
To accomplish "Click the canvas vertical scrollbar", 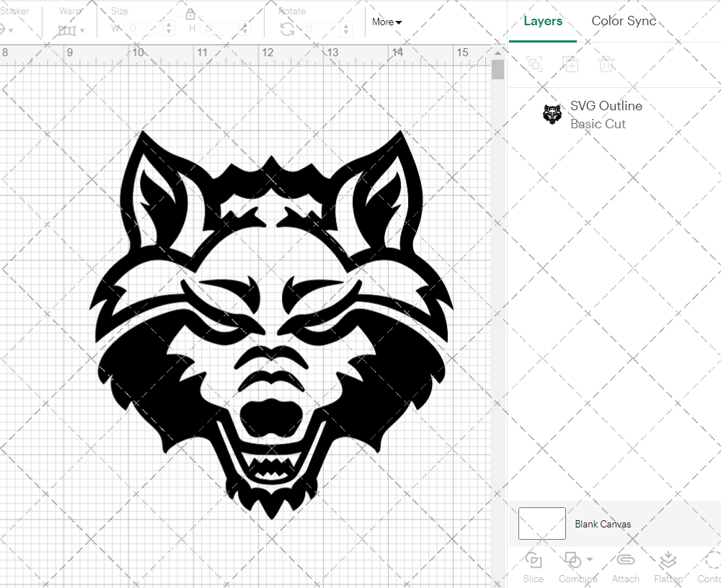I will tap(497, 68).
